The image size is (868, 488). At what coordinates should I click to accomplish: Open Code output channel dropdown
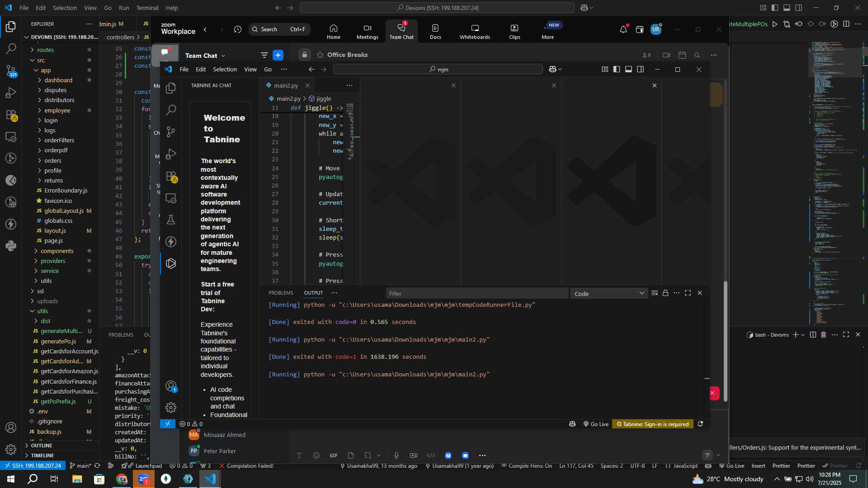pyautogui.click(x=609, y=294)
